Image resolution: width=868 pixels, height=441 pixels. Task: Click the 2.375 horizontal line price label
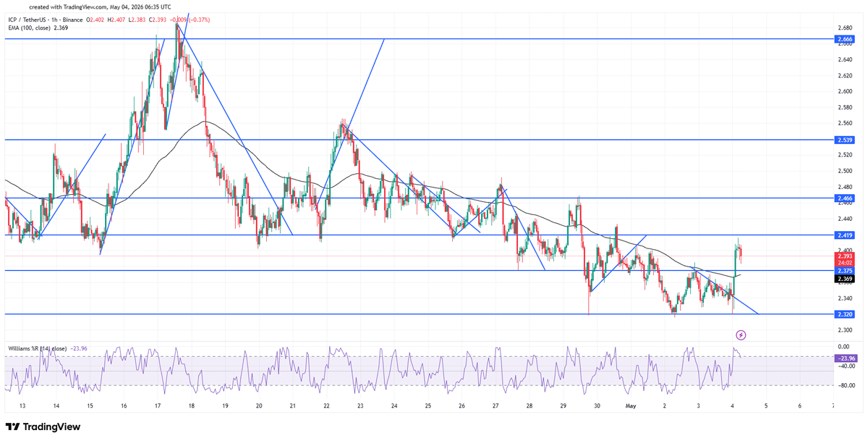[x=845, y=270]
